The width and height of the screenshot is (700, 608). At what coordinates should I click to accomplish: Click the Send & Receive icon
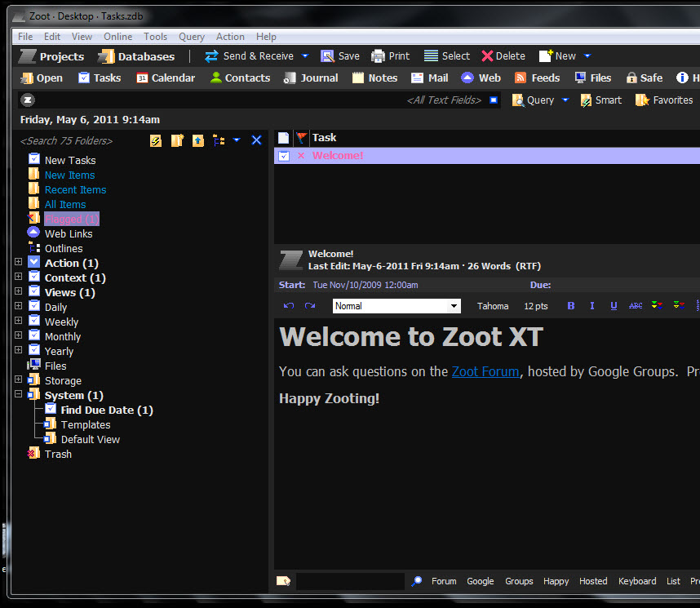tap(211, 55)
